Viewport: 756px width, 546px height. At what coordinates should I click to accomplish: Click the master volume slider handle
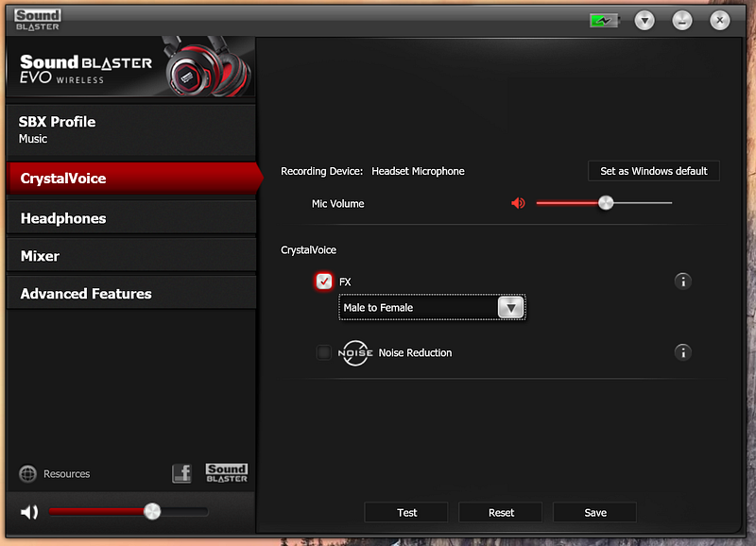click(x=152, y=512)
